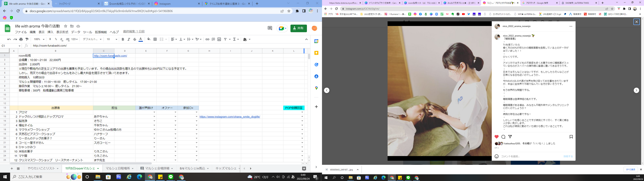Open the cell borders tool
Viewport: 644px width, 181px height.
(x=155, y=39)
